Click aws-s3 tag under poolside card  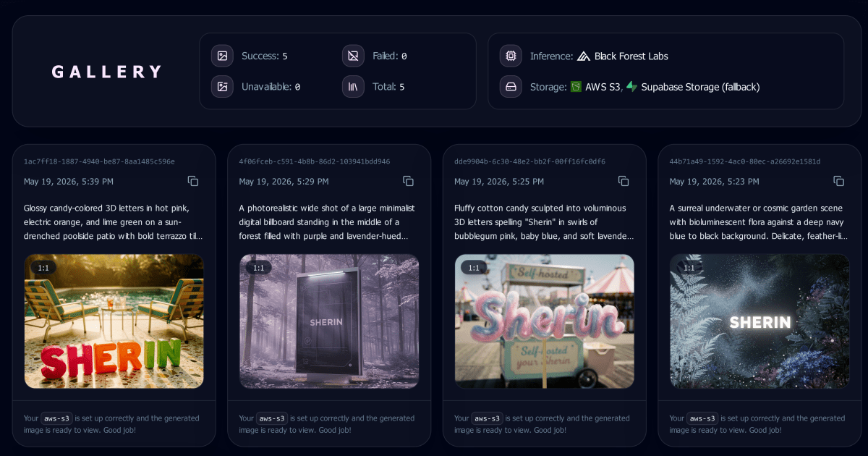tap(57, 418)
